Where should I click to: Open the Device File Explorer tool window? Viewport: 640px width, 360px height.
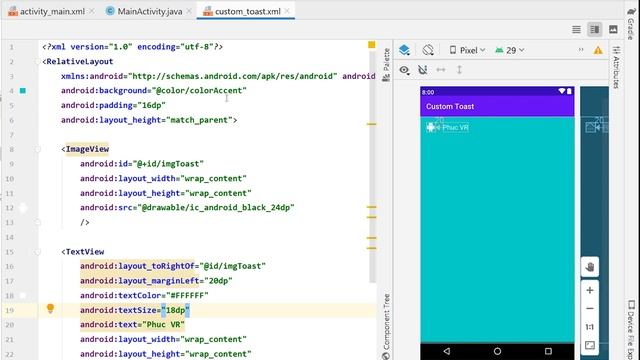tap(631, 330)
